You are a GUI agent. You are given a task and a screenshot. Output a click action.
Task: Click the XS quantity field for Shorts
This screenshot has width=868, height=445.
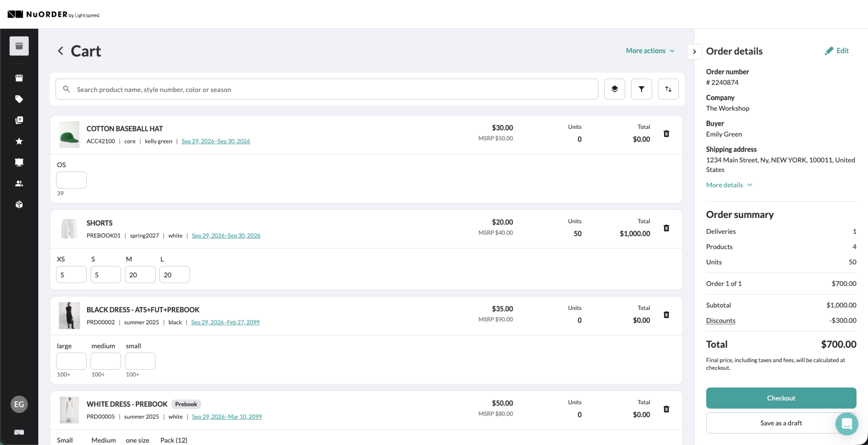click(x=71, y=274)
